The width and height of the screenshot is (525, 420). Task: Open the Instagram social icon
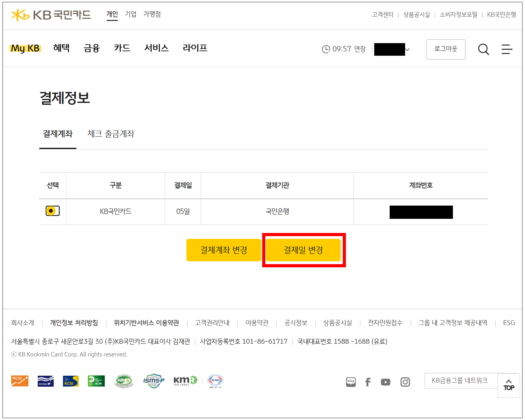[x=405, y=382]
